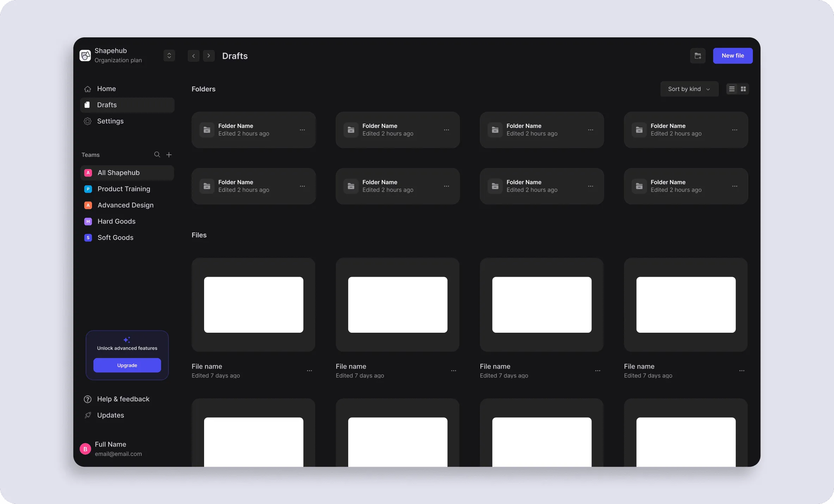Click the new folder icon beside New file
This screenshot has width=834, height=504.
coord(698,56)
